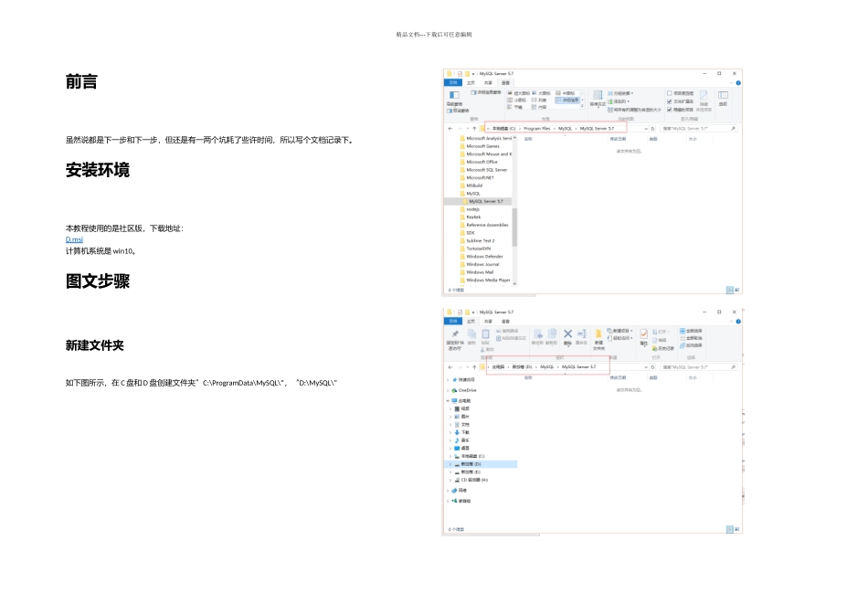868x614 pixels.
Task: Select Large icons layout in upper window
Action: [542, 93]
